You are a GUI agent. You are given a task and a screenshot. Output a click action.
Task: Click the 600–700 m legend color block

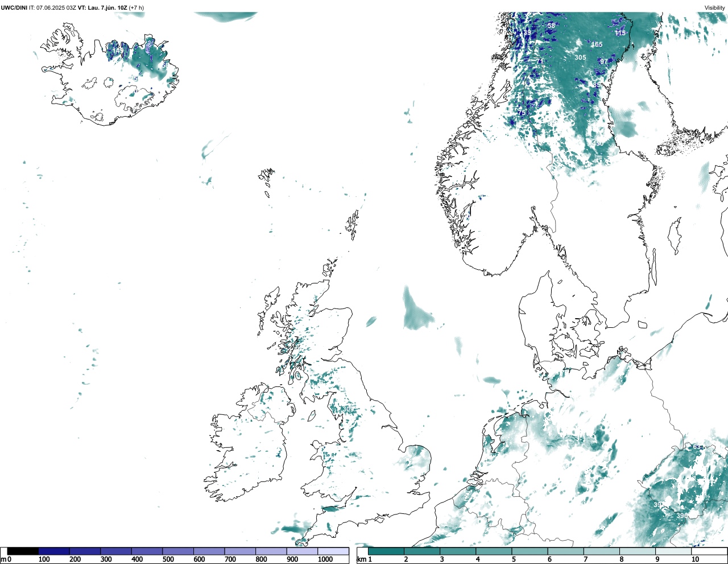(209, 551)
